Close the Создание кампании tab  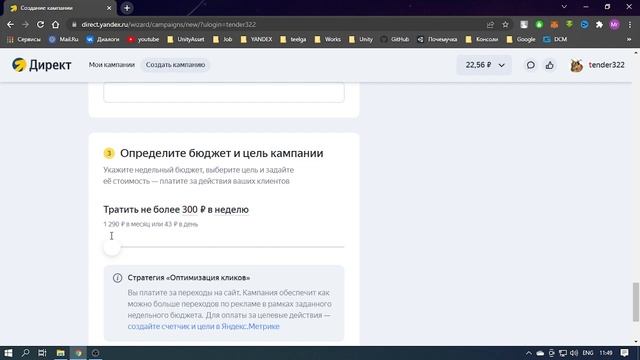[109, 8]
